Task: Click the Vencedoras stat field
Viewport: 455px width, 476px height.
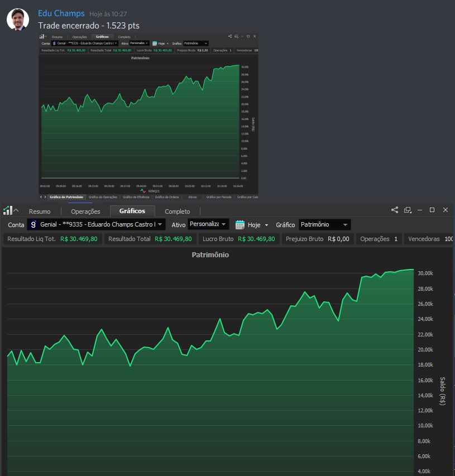Action: [x=430, y=239]
